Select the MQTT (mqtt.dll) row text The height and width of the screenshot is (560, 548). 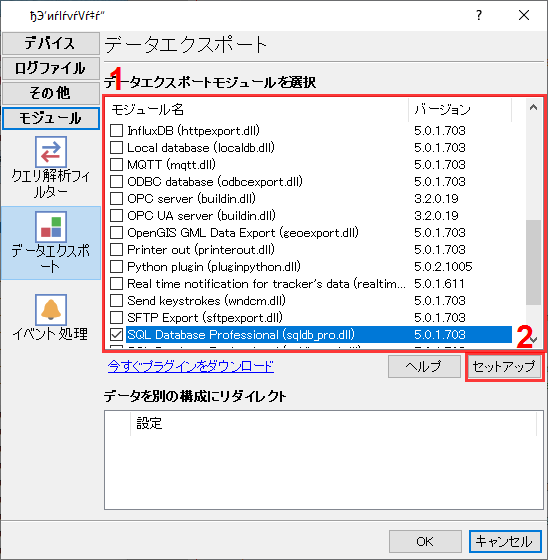pyautogui.click(x=171, y=165)
